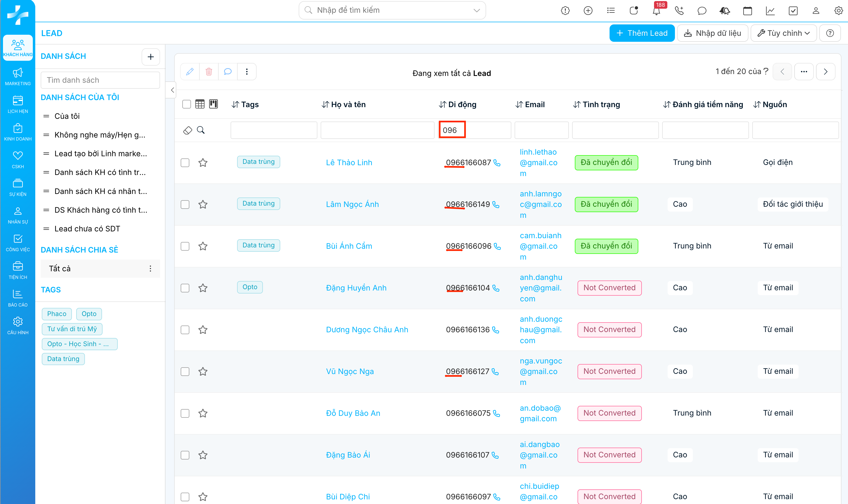The width and height of the screenshot is (848, 504).
Task: Expand the Tùy chỉnh dropdown
Action: 783,33
